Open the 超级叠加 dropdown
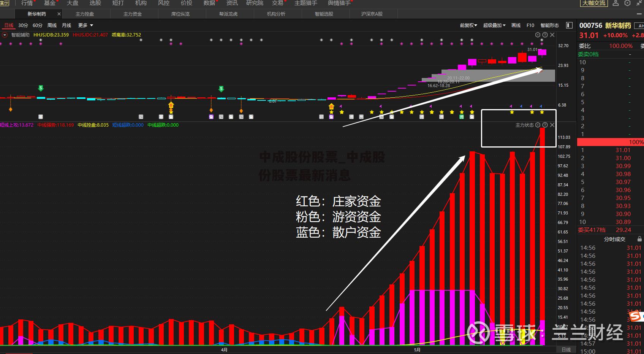 coord(494,25)
